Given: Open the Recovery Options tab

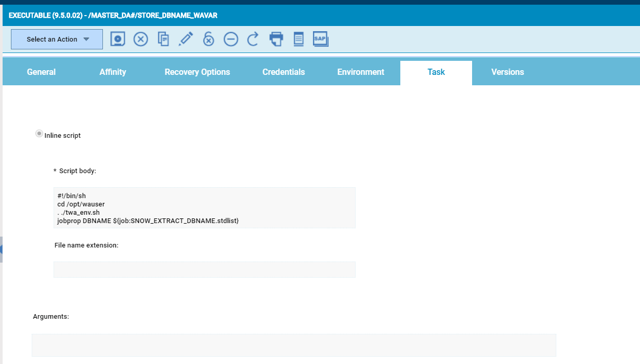Looking at the screenshot, I should tap(197, 72).
